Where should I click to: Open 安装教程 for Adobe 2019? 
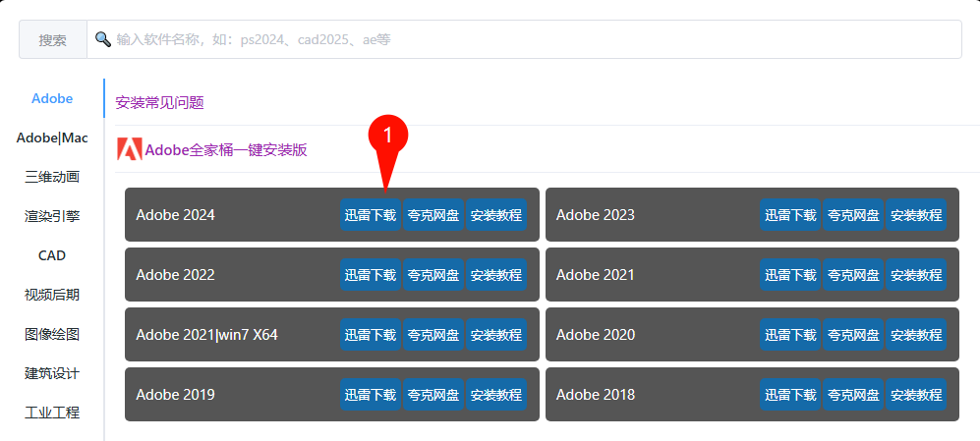point(496,395)
